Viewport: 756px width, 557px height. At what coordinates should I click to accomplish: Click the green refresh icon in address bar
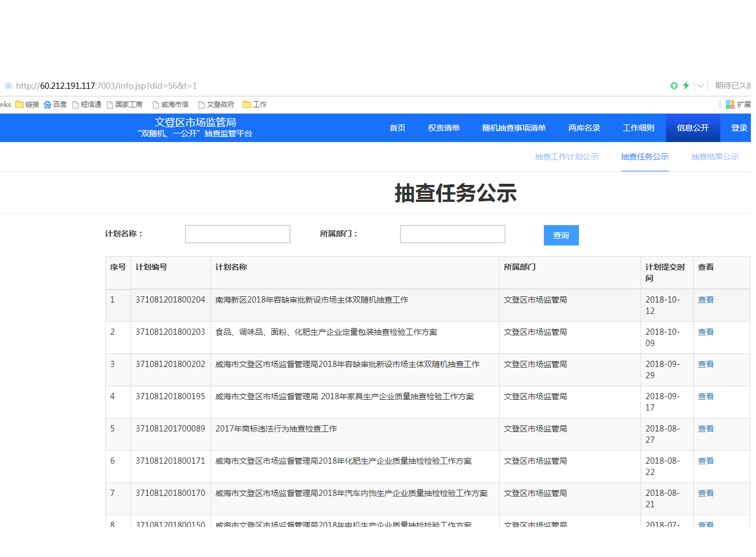[x=674, y=86]
